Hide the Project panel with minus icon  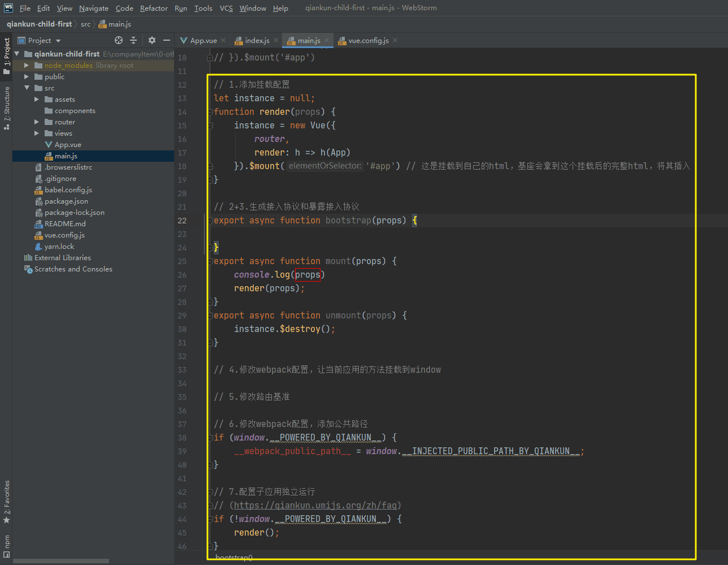(x=167, y=40)
